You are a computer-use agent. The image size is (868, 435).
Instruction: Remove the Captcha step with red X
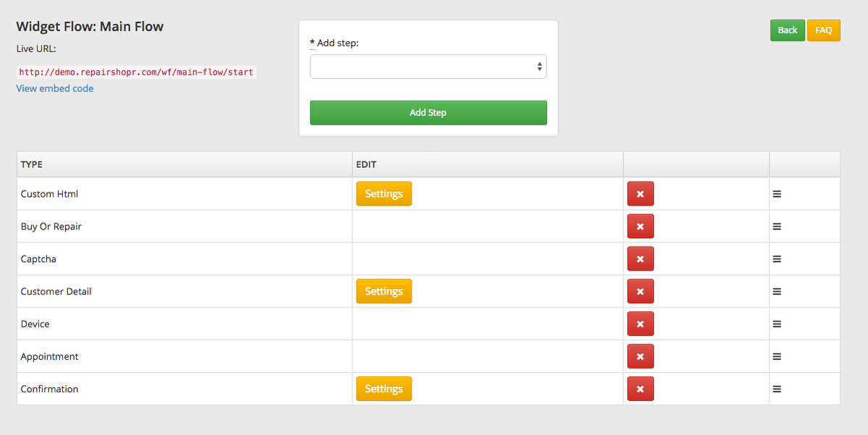click(640, 259)
